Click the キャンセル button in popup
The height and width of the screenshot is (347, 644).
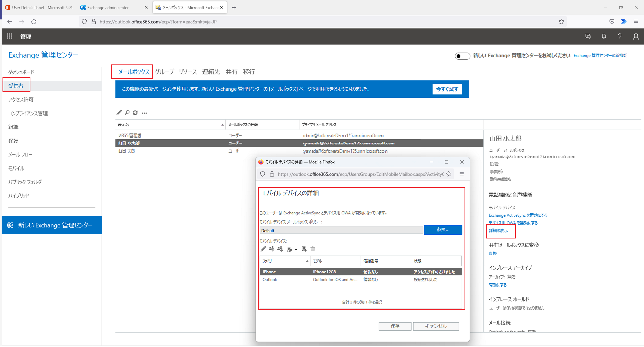coord(436,326)
